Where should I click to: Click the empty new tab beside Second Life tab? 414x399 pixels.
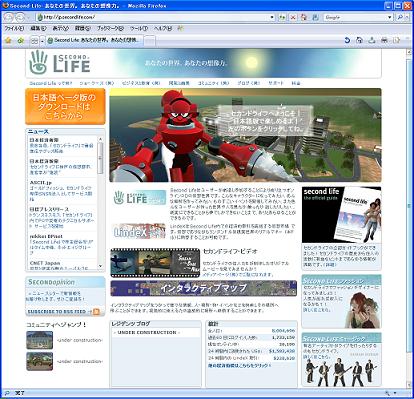tap(150, 41)
